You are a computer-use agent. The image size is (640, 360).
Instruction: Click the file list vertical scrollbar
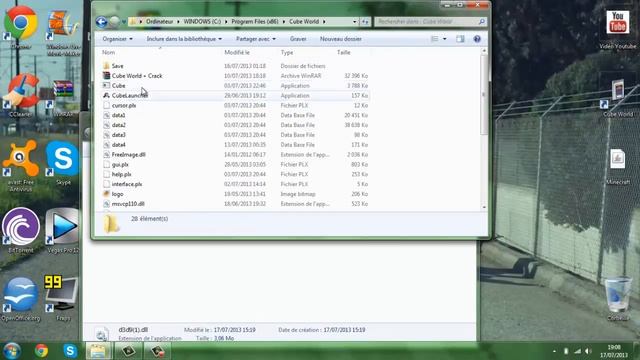point(484,96)
